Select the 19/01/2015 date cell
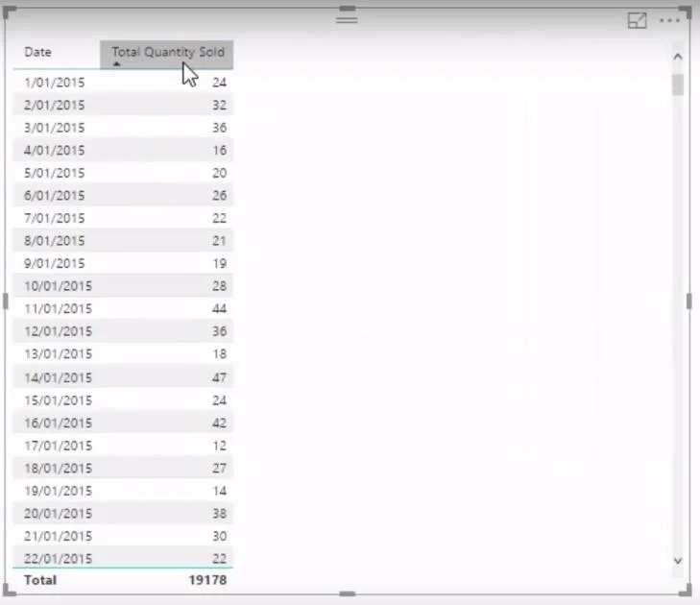 58,491
